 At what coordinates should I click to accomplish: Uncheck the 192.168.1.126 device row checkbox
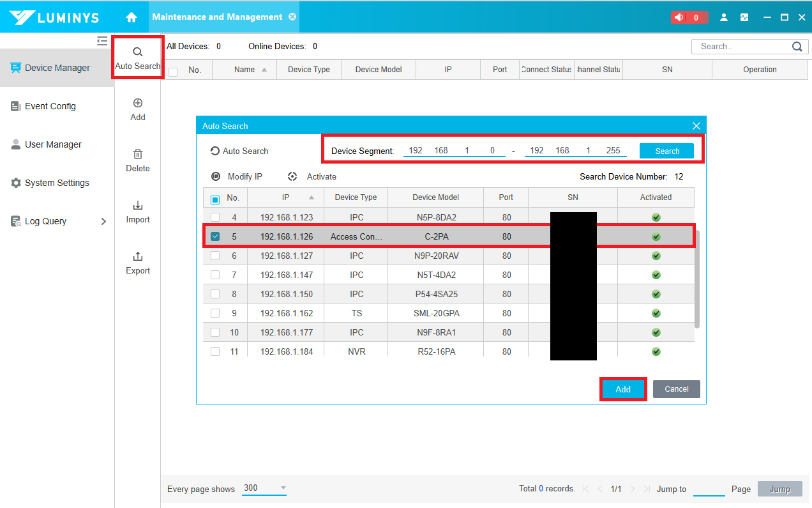[215, 236]
